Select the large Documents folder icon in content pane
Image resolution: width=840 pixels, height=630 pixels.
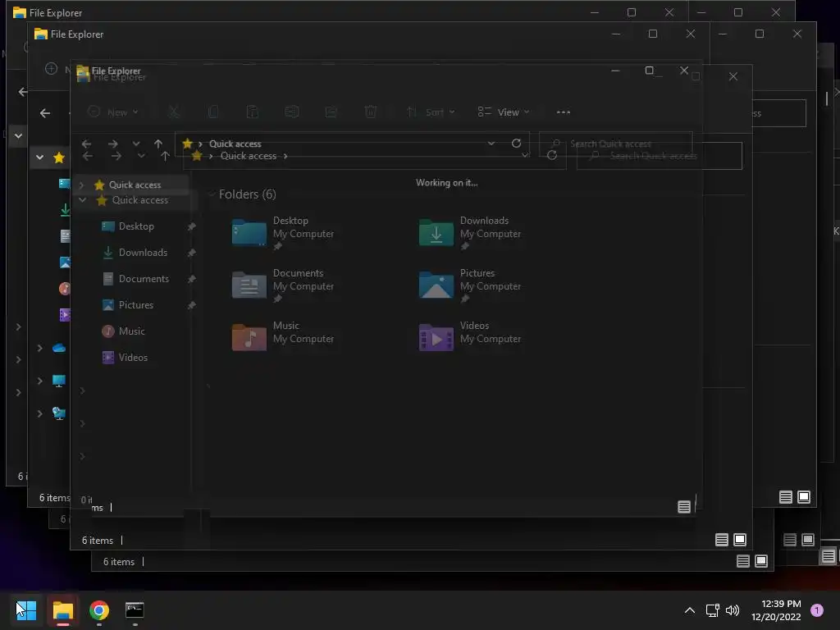coord(249,285)
